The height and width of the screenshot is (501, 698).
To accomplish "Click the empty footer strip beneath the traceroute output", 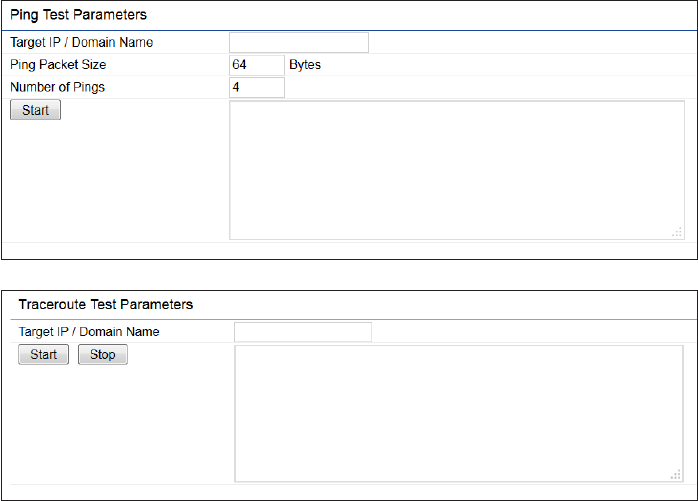I will 348,492.
